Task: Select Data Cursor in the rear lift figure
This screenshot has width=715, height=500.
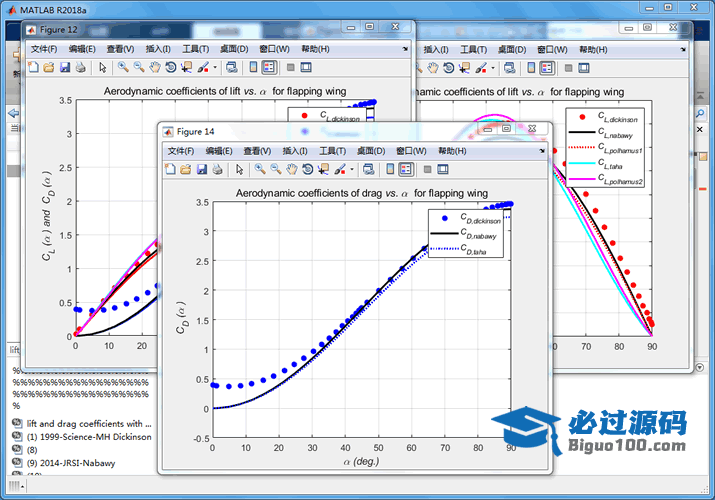Action: [464, 68]
